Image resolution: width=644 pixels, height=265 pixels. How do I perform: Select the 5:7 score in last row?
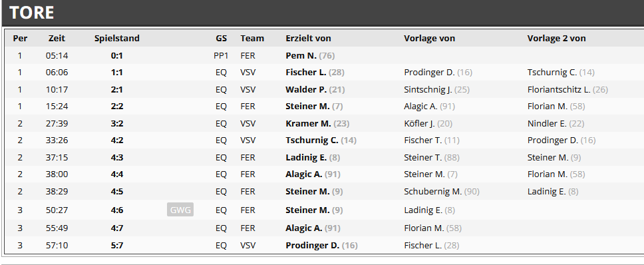click(117, 245)
